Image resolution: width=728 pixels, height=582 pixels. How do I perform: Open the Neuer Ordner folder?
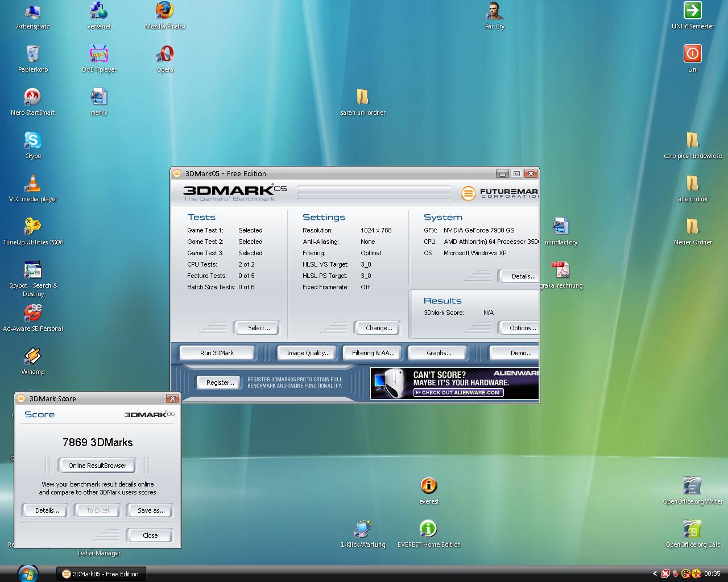[693, 232]
